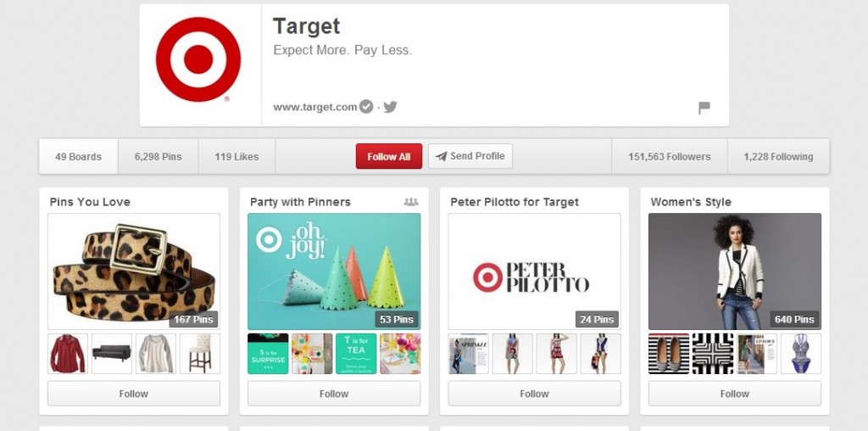This screenshot has height=431, width=868.
Task: View the 151,563 Followers list
Action: click(670, 157)
